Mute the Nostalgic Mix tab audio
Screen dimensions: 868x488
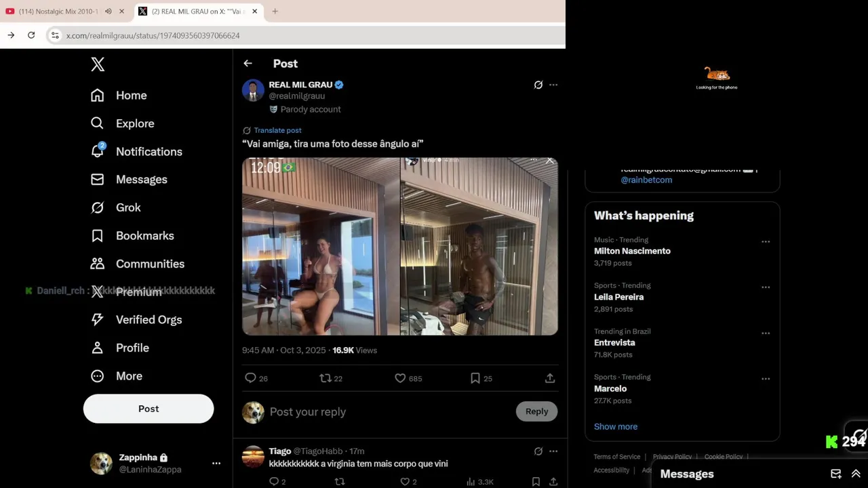[x=108, y=11]
